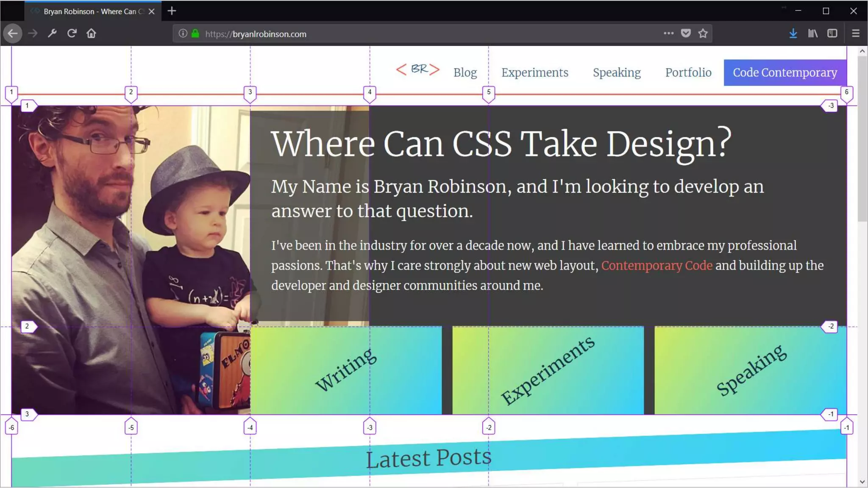
Task: Go to the Portfolio nav item
Action: pyautogui.click(x=688, y=72)
